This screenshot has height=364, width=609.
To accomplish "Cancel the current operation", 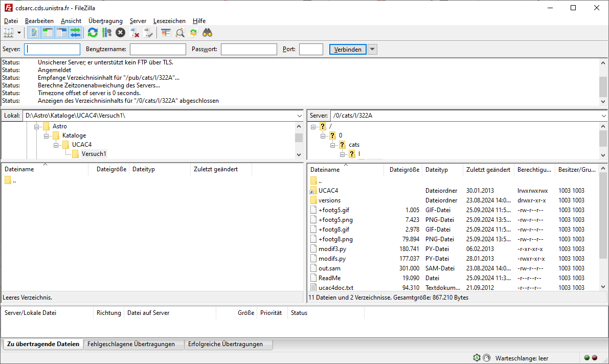I will pyautogui.click(x=120, y=33).
